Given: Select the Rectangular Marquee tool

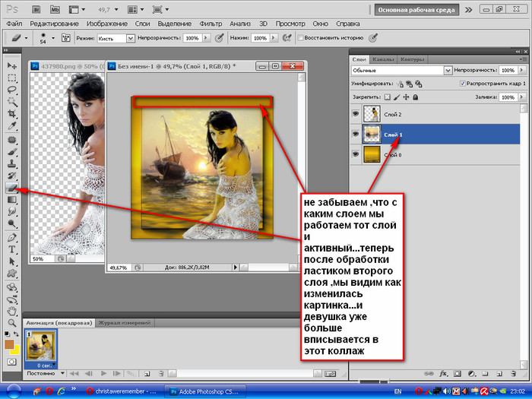Looking at the screenshot, I should (x=12, y=78).
